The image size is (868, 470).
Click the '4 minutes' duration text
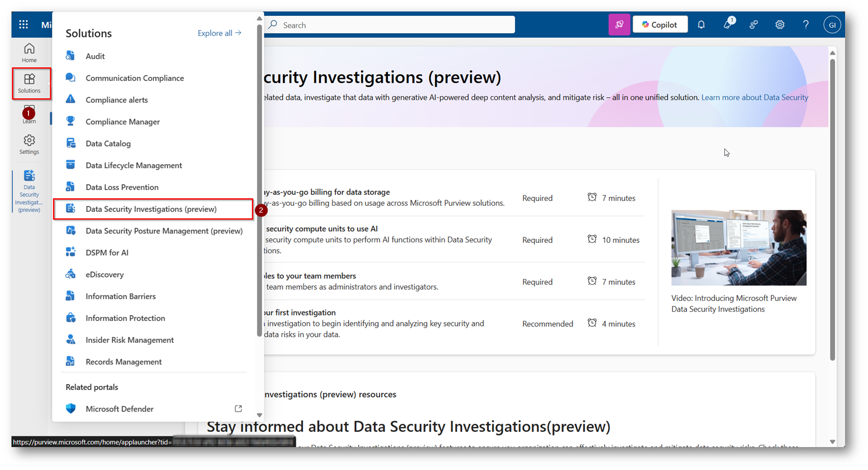point(618,324)
